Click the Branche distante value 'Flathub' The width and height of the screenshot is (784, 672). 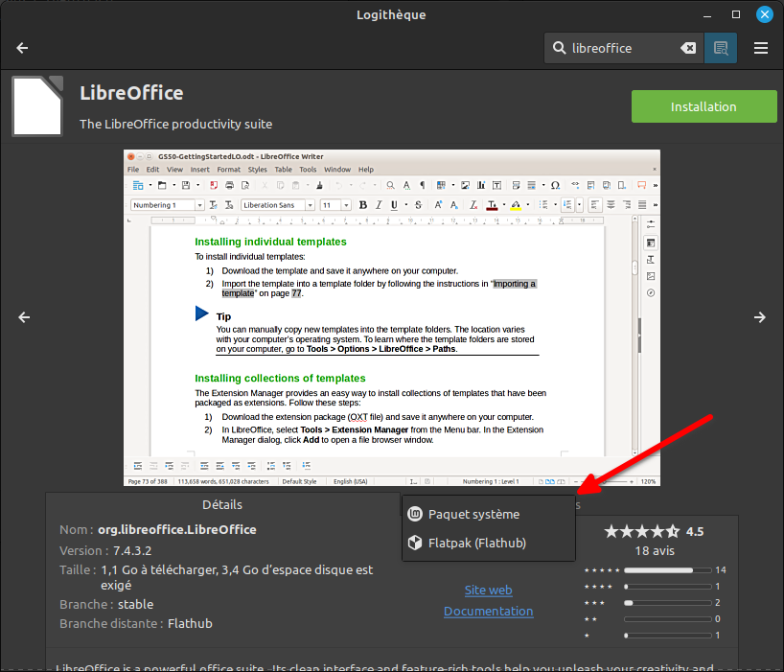point(190,623)
